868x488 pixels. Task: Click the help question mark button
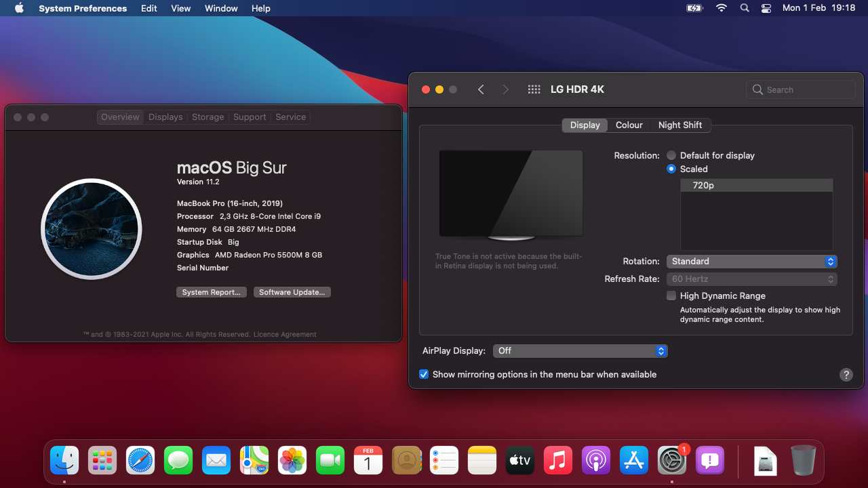[x=846, y=374]
